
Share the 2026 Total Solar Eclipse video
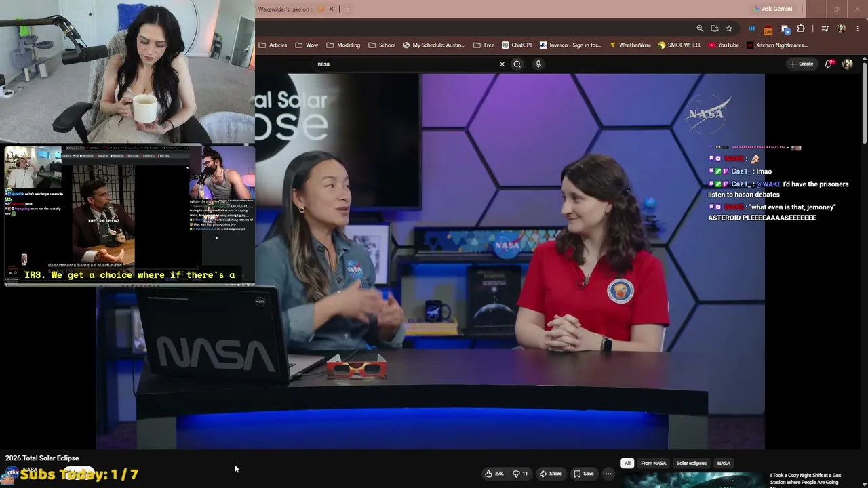551,474
